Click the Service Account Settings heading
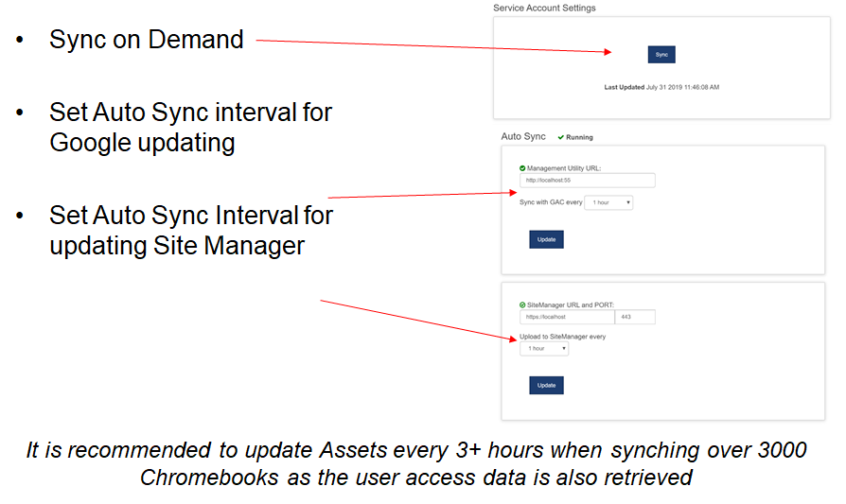846x504 pixels. pos(544,8)
